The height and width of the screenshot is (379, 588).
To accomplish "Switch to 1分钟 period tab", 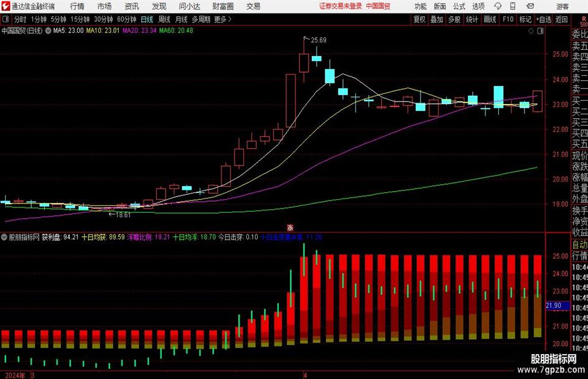I will point(39,19).
